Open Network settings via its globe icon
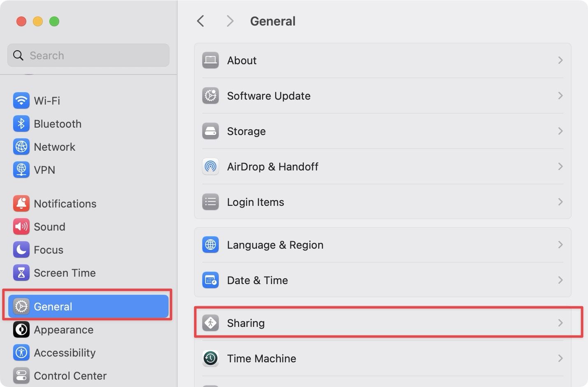The image size is (588, 387). point(21,147)
